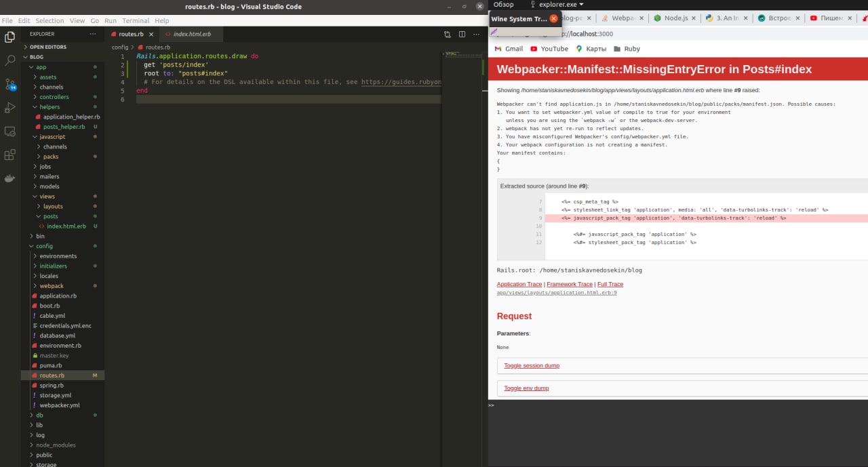Click the purple Wine tray icon
The width and height of the screenshot is (868, 467).
pos(494,32)
